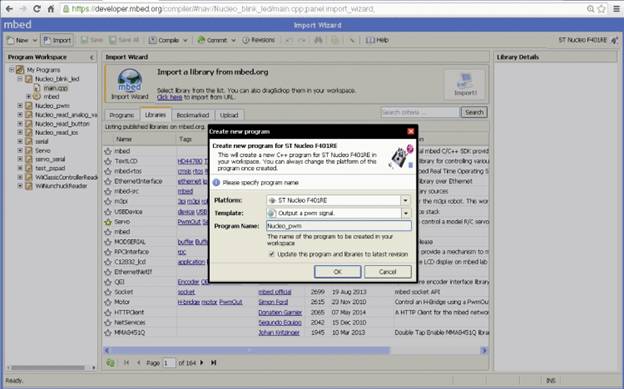Switch to the Bookmarked tab
The image size is (624, 389).
point(193,115)
